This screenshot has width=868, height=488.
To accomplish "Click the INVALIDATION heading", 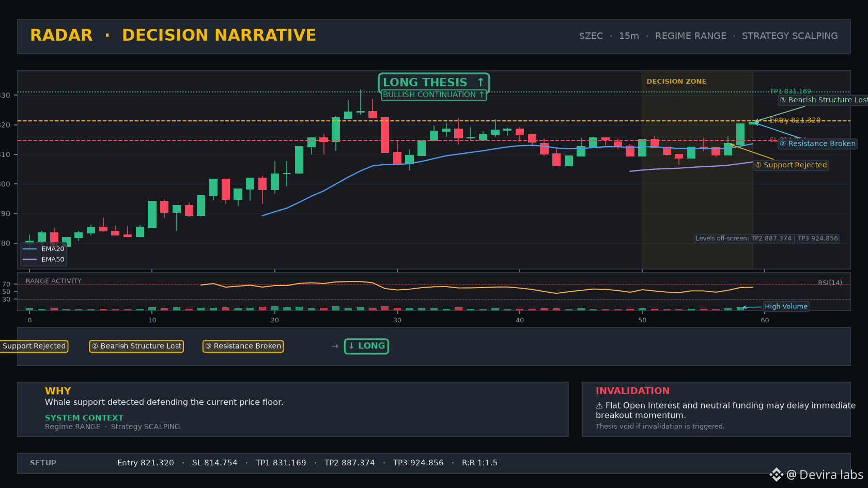I will tap(632, 391).
